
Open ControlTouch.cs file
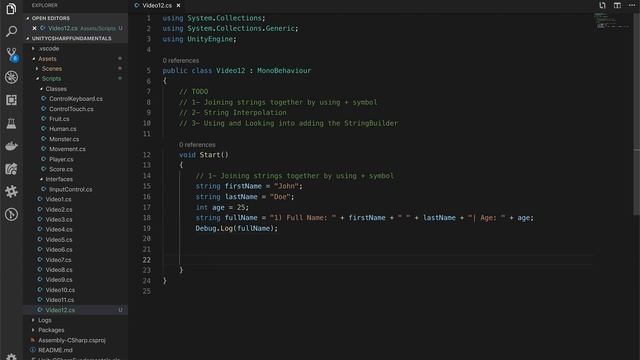pos(71,109)
